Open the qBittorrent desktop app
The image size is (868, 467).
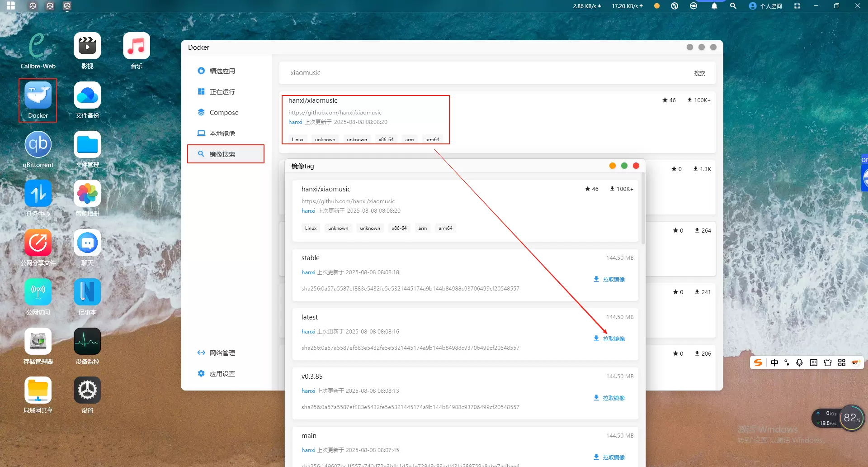38,145
